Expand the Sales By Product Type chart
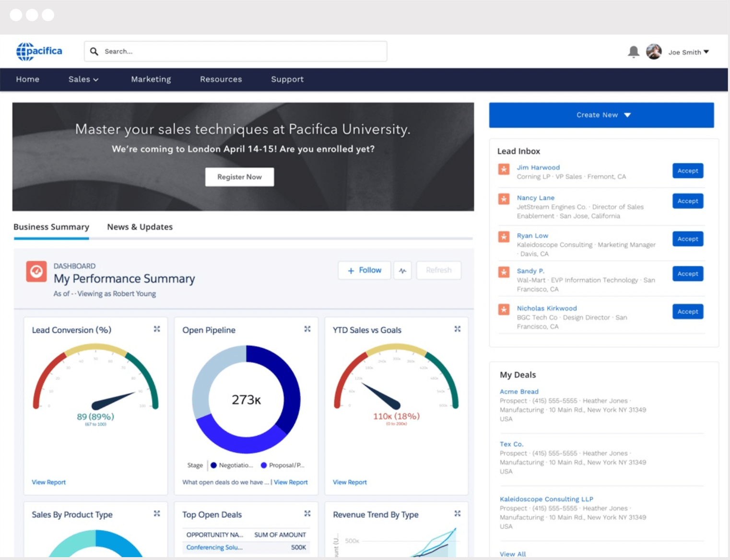 (x=157, y=513)
